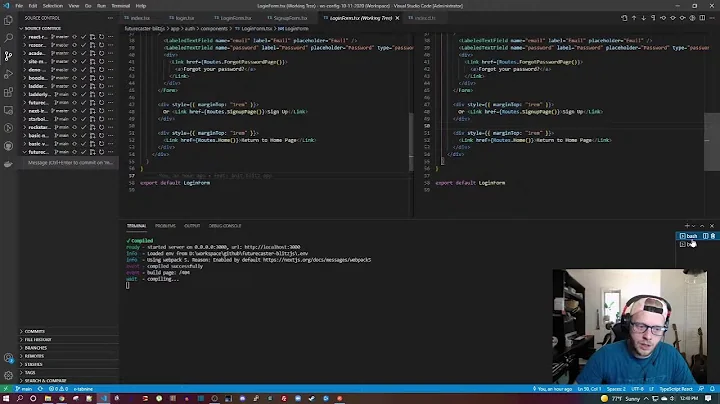Refresh the acade repository
This screenshot has height=404, width=720.
101,53
